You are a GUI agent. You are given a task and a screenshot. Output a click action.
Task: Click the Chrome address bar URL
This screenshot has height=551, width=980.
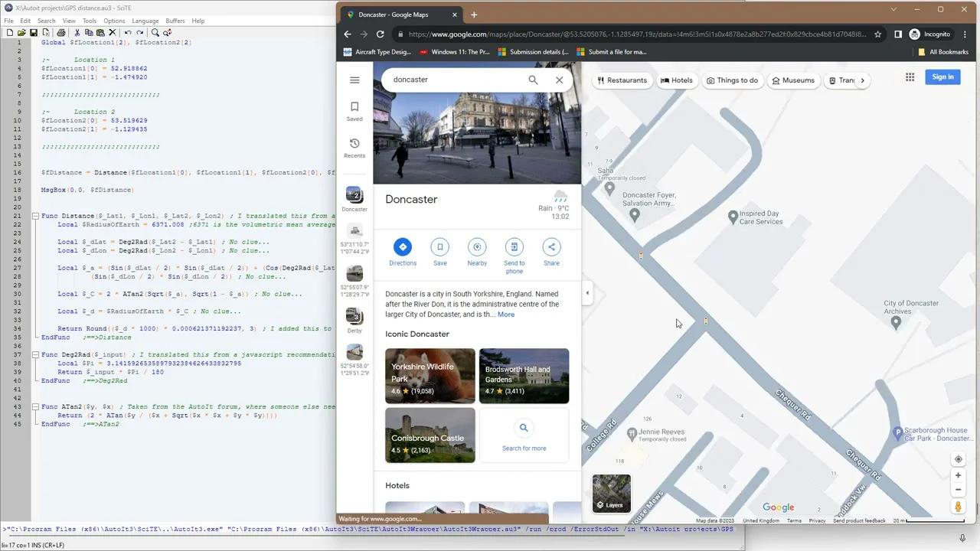[x=637, y=34]
